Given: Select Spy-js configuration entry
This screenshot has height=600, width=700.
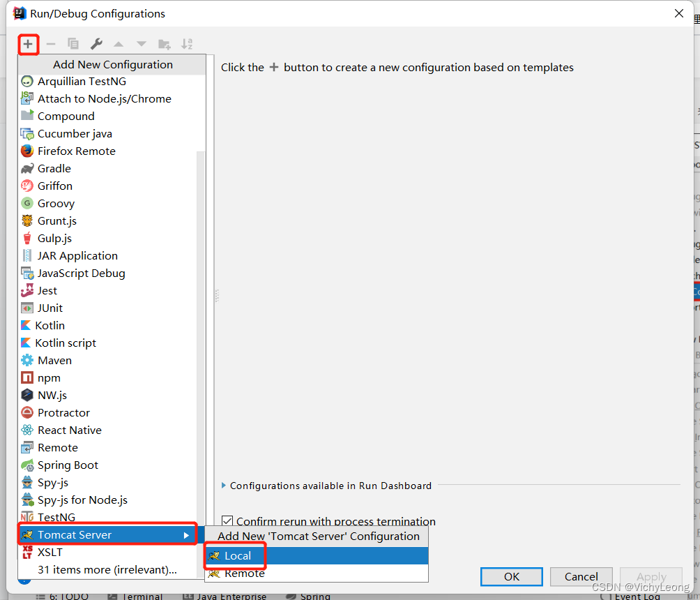Looking at the screenshot, I should coord(107,482).
